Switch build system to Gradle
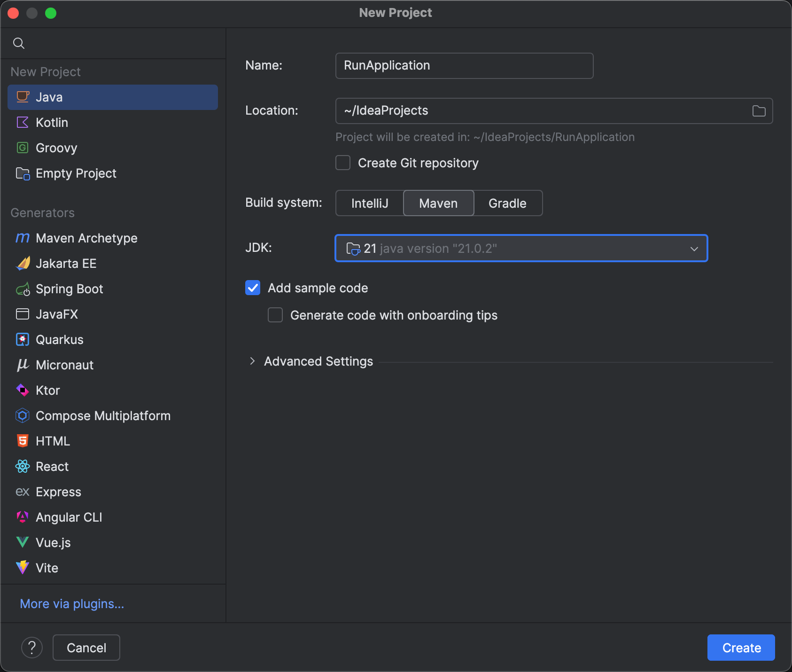The image size is (792, 672). pos(507,203)
